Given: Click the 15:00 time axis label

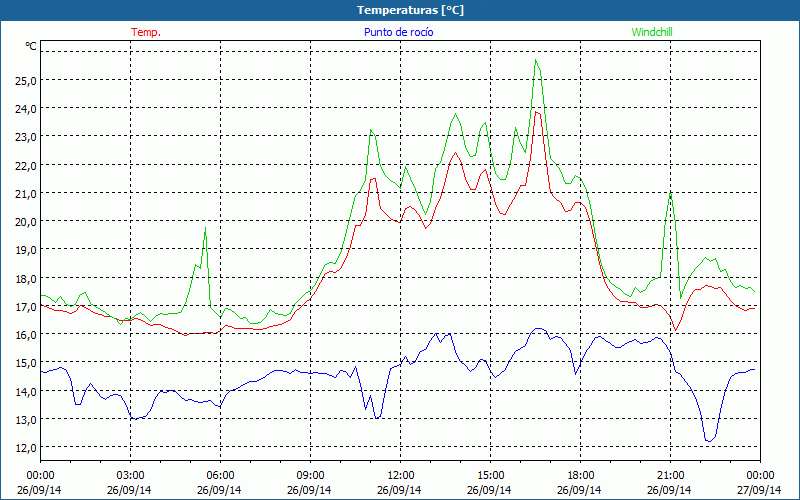Looking at the screenshot, I should point(490,476).
